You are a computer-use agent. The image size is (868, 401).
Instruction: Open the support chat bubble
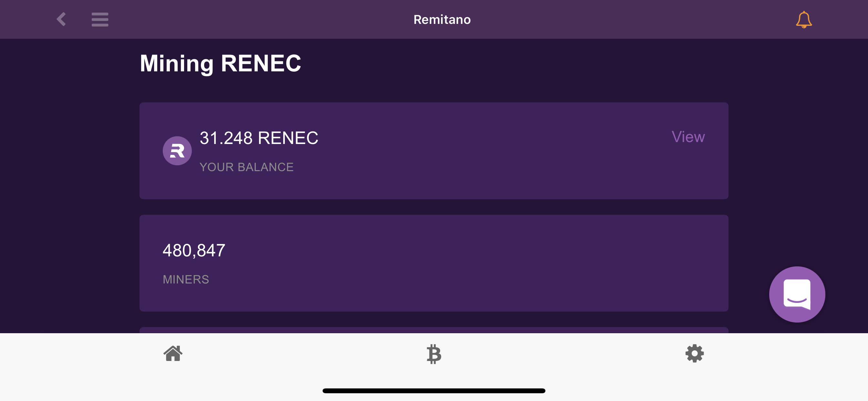pos(797,294)
